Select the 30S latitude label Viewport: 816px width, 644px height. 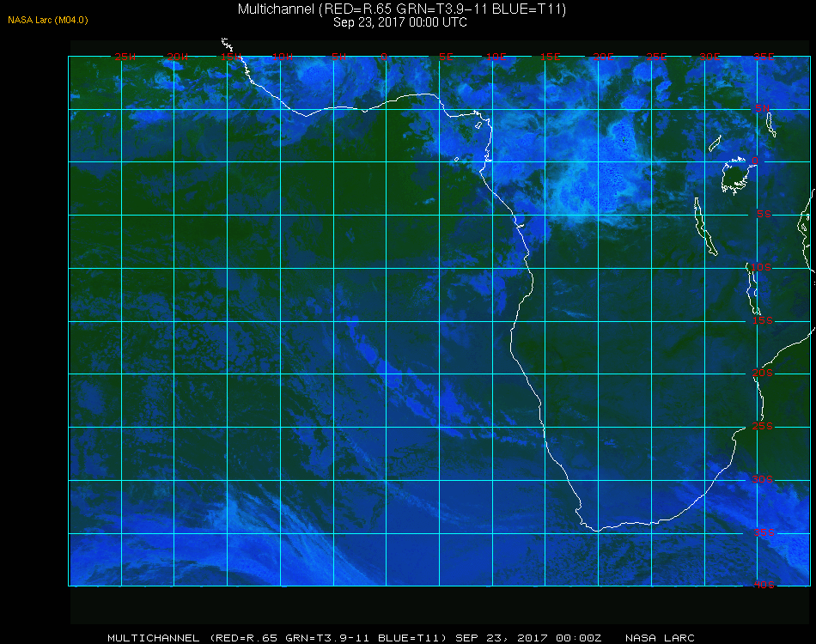pos(763,479)
